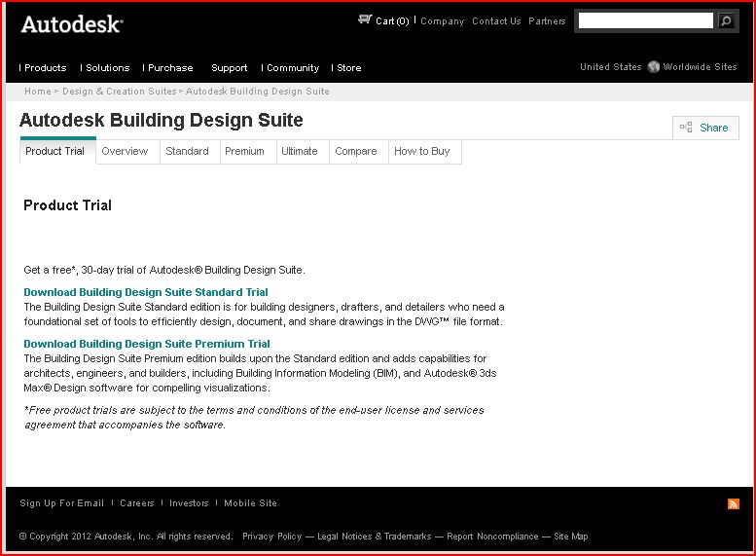Download Building Design Suite Standard Trial
Viewport: 756px width, 556px height.
[x=146, y=292]
